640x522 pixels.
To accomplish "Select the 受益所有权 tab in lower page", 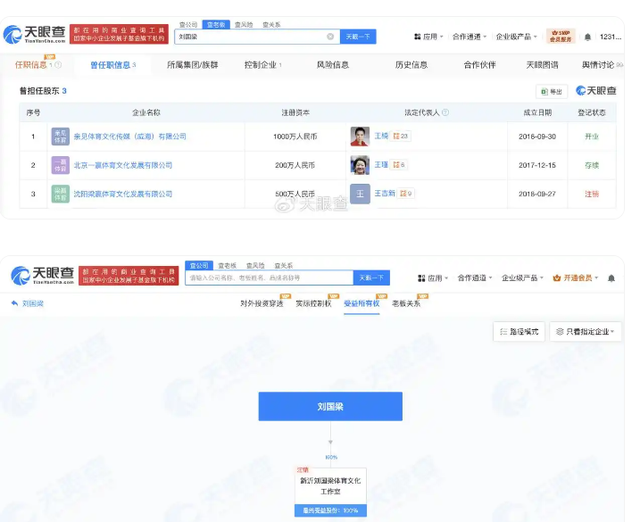I will point(362,303).
